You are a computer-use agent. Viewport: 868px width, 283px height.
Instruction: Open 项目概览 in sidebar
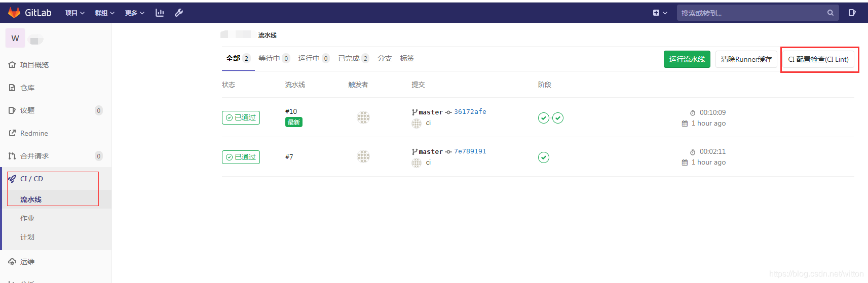(x=34, y=65)
